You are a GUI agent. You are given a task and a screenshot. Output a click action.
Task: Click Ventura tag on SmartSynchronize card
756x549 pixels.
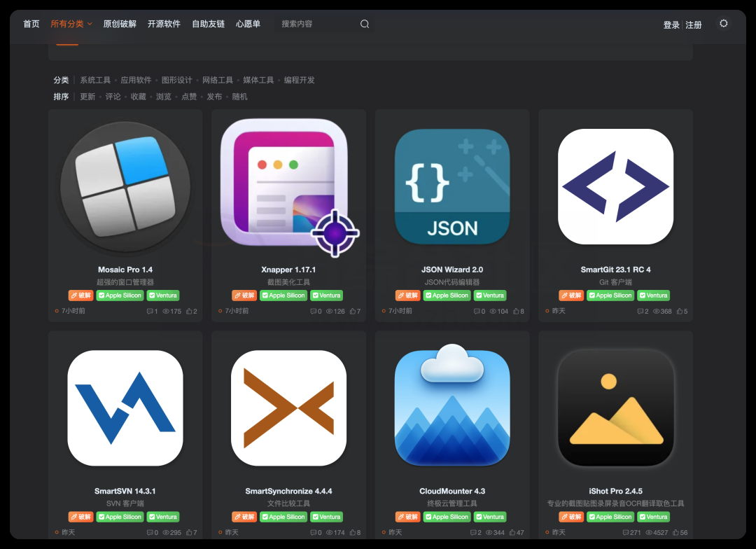(326, 517)
